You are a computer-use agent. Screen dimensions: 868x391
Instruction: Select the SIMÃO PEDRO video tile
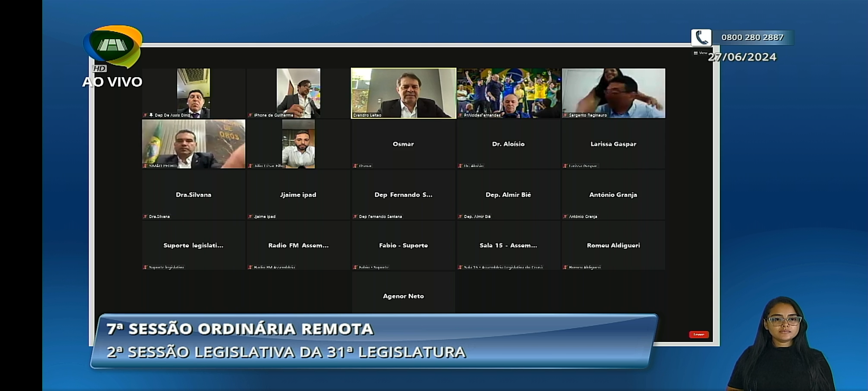pos(193,144)
